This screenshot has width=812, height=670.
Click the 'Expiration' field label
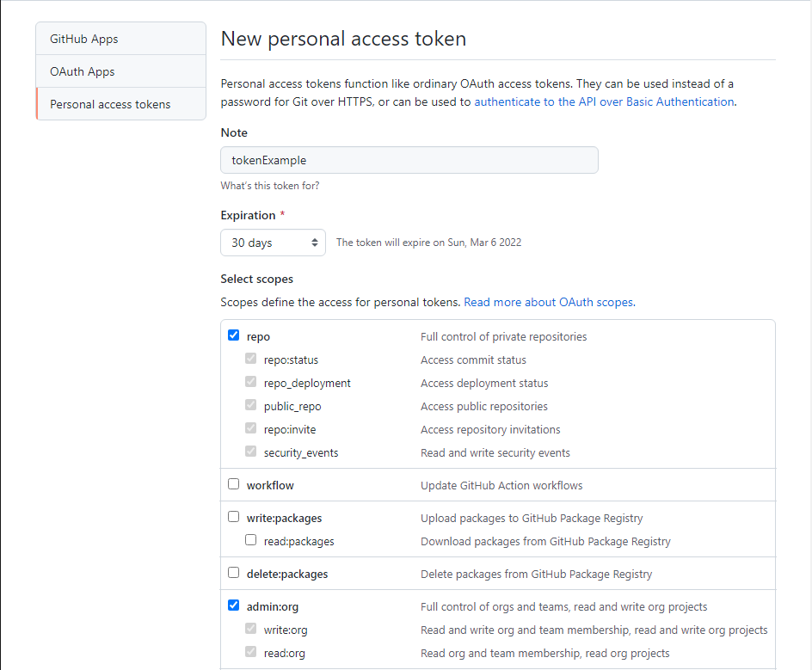[248, 215]
